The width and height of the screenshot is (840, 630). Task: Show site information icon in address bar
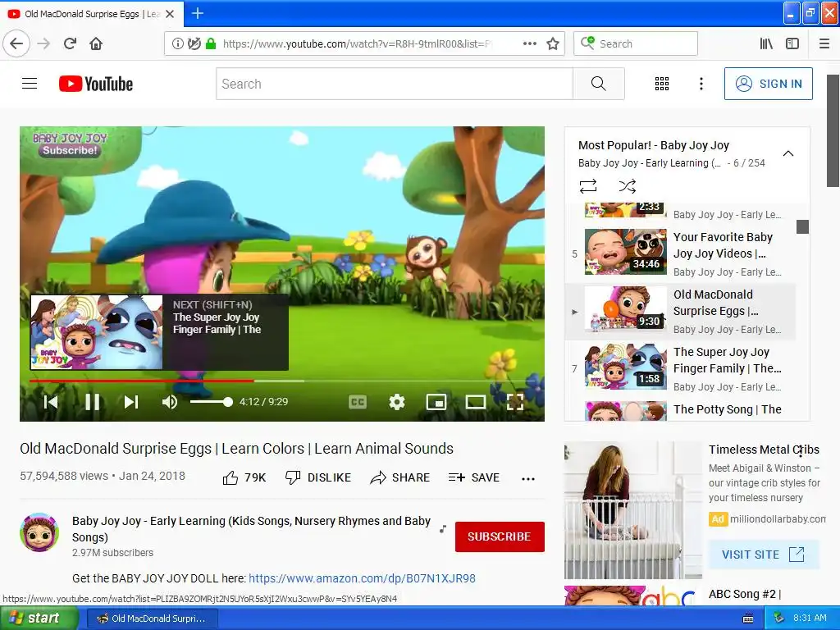(x=177, y=43)
